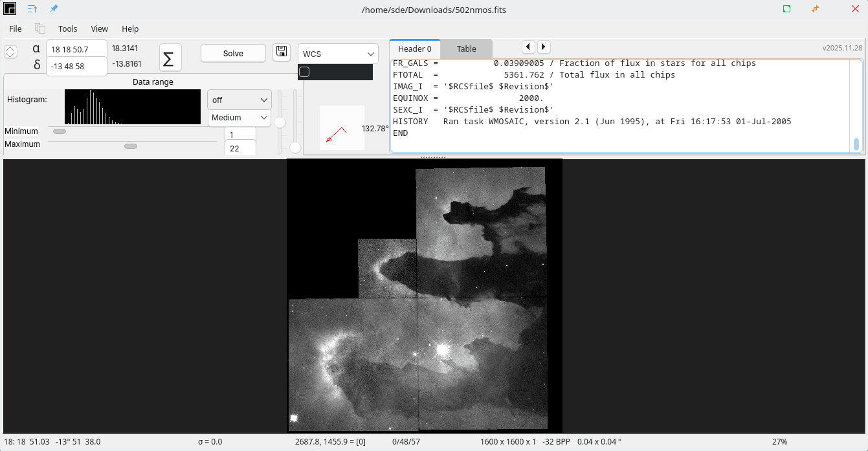Viewport: 868px width, 451px height.
Task: Click the sort-lines icon in title bar
Action: 32,9
